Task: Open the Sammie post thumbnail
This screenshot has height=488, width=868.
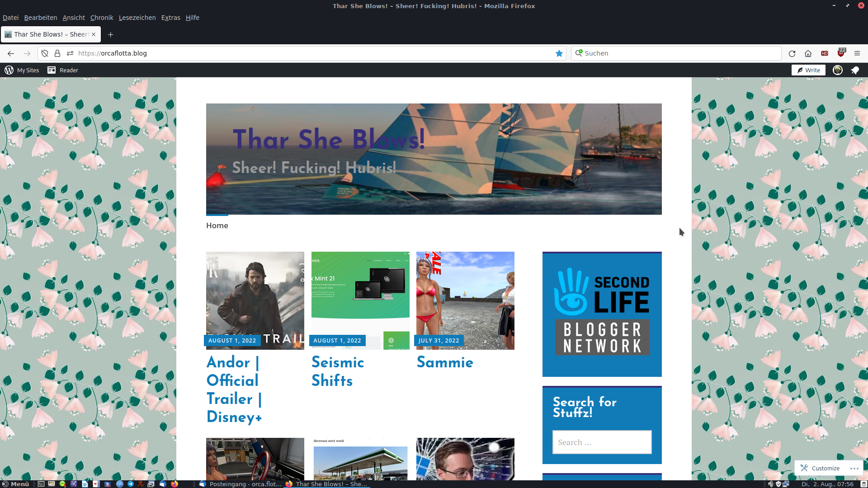Action: 465,300
